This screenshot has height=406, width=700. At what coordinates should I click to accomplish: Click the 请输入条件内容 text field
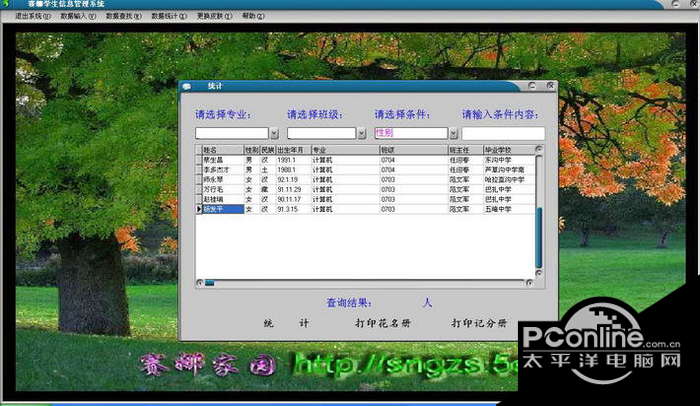(503, 133)
